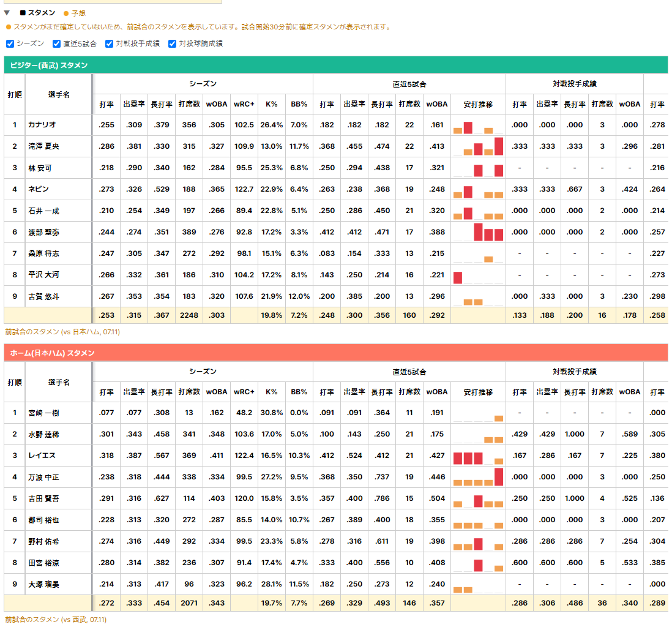Image resolution: width=672 pixels, height=630 pixels.
Task: Click 平沢 大河's hit trend bar
Action: coord(458,277)
